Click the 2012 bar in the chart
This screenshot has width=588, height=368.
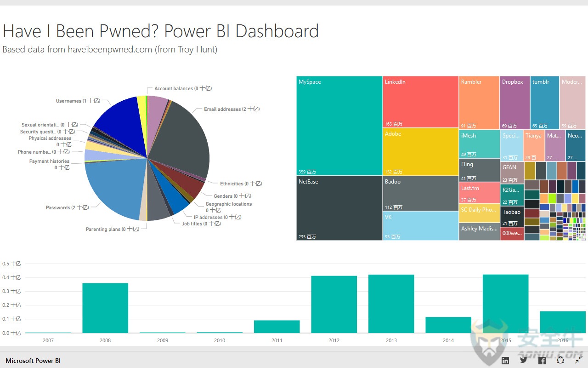pyautogui.click(x=334, y=304)
